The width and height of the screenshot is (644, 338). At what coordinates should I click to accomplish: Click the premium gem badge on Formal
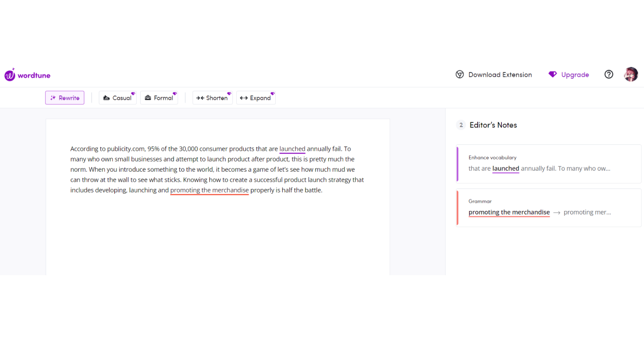pos(174,93)
